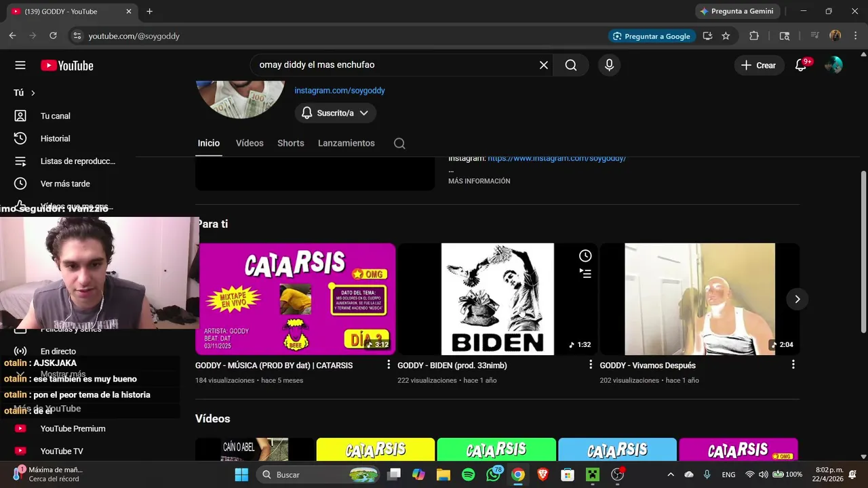Open the CATARSIS MÚSICA video thumbnail

tap(295, 299)
